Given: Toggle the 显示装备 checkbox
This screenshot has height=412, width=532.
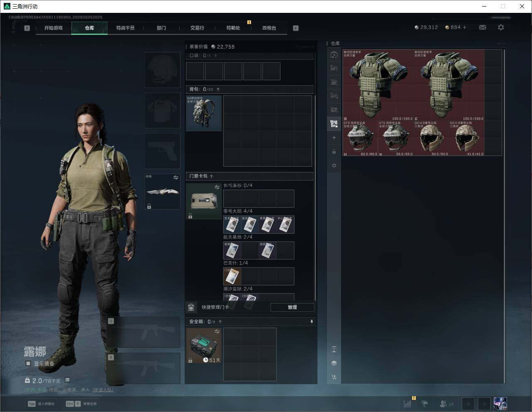Looking at the screenshot, I should tap(28, 363).
